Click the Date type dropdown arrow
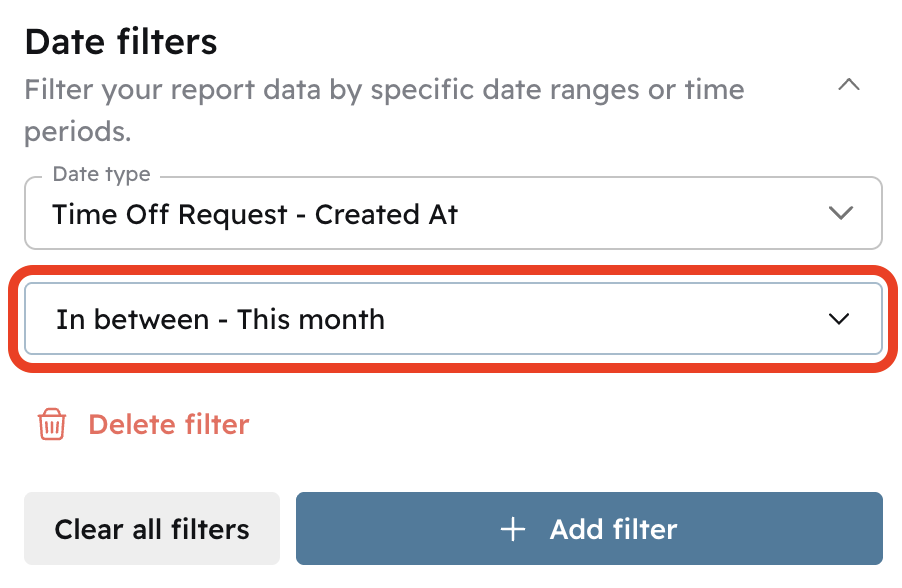 coord(841,213)
